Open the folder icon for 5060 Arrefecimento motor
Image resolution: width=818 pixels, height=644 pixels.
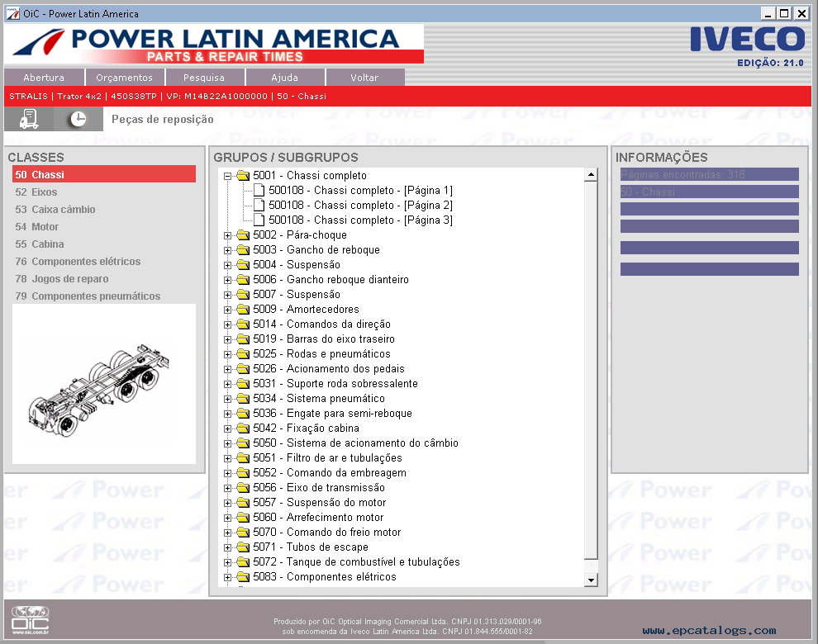[243, 518]
